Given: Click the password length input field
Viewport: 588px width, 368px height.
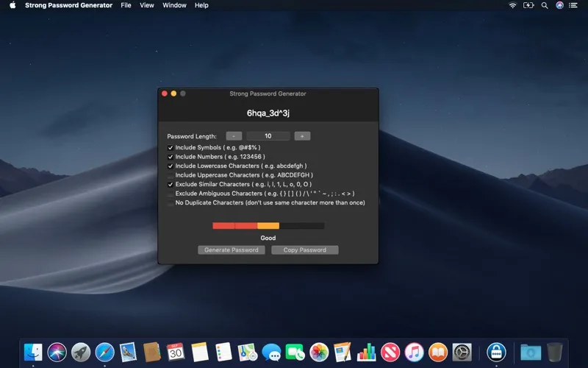Looking at the screenshot, I should point(268,136).
